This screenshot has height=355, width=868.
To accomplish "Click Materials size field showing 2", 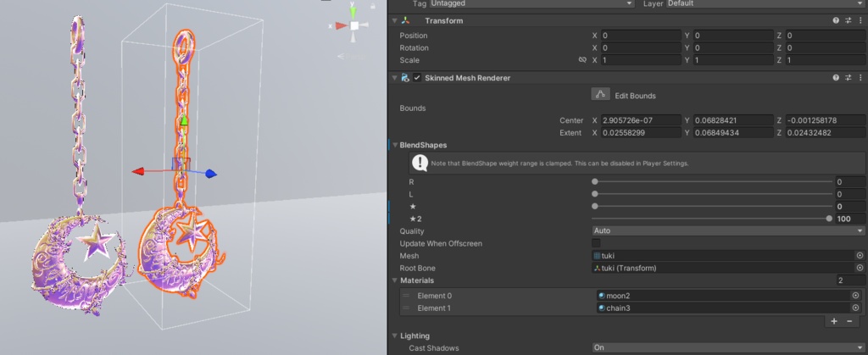I will pyautogui.click(x=850, y=280).
